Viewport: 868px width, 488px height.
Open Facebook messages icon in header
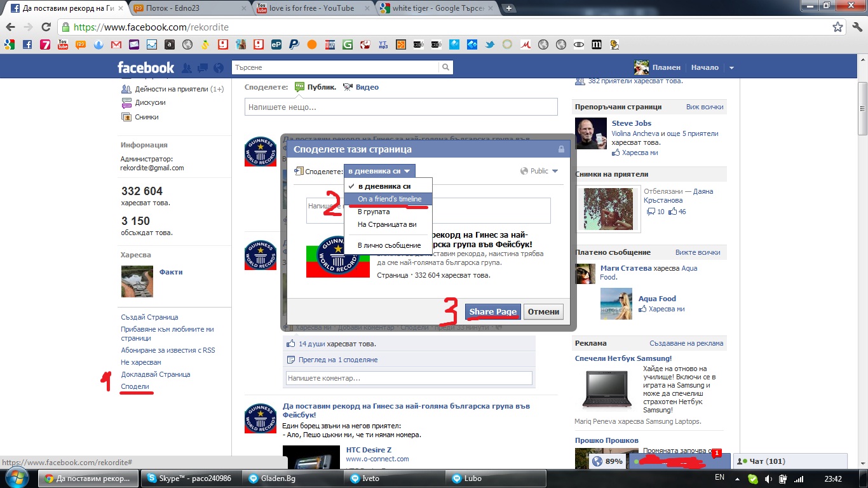point(203,68)
